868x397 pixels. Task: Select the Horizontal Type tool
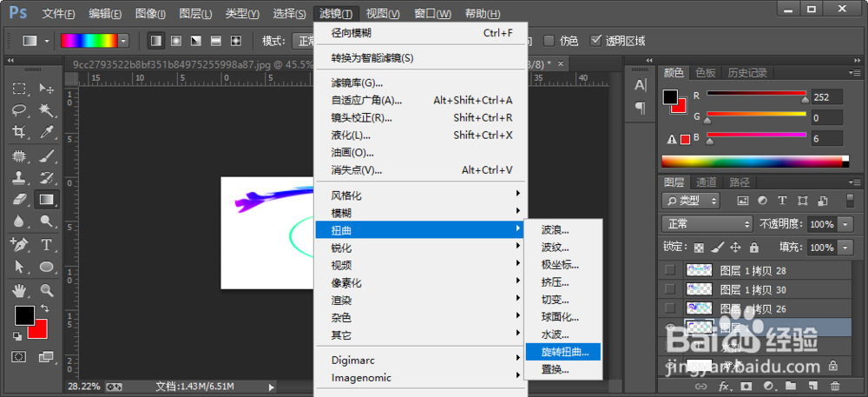tap(47, 245)
